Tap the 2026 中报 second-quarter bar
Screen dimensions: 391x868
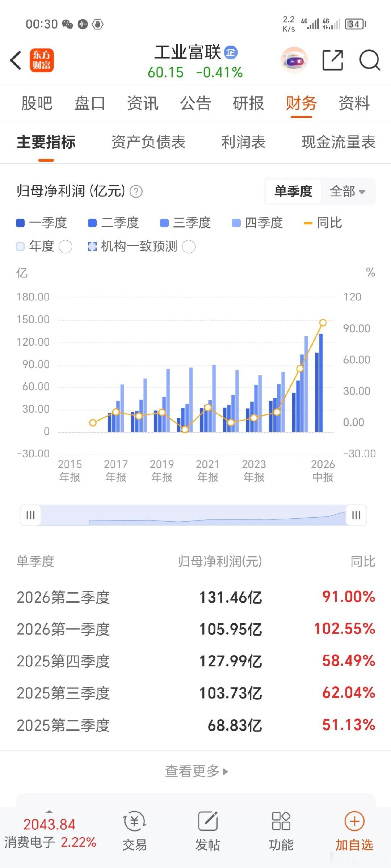[x=321, y=383]
